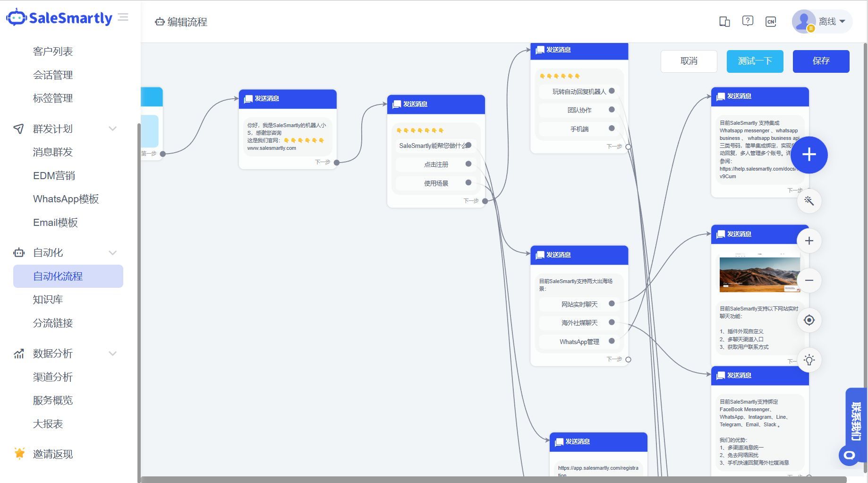This screenshot has width=868, height=483.
Task: Collapse the sidebar with the hamburger icon
Action: click(123, 17)
